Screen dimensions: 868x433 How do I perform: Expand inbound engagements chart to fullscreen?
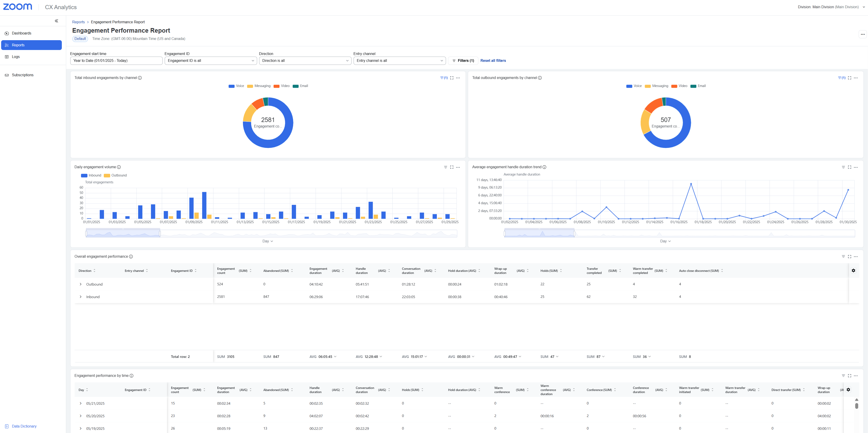point(452,78)
